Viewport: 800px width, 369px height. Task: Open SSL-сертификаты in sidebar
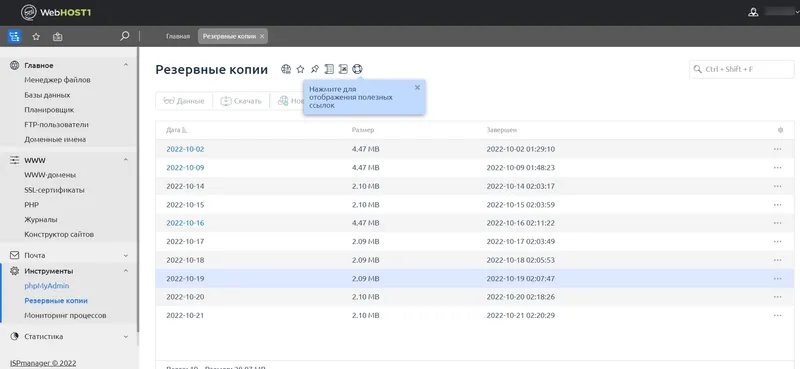click(55, 190)
